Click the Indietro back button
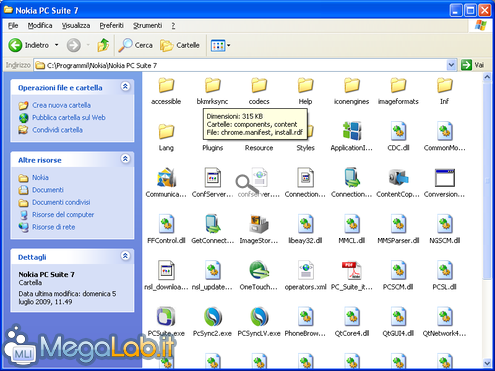The width and height of the screenshot is (495, 371). coord(29,45)
